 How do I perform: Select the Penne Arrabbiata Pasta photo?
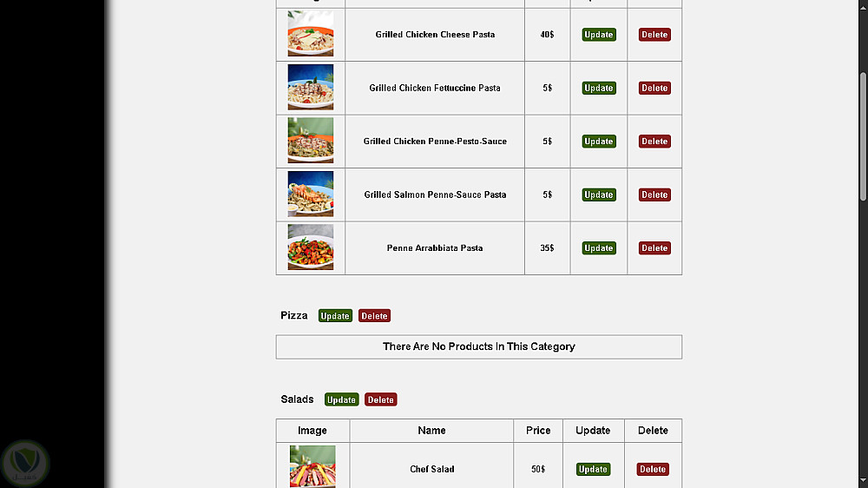click(x=311, y=247)
